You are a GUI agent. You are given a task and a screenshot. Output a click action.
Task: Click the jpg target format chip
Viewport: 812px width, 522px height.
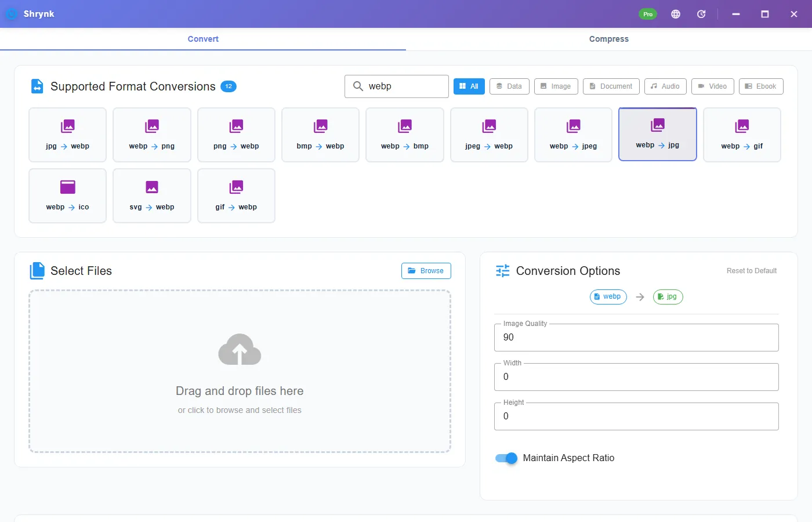click(668, 297)
